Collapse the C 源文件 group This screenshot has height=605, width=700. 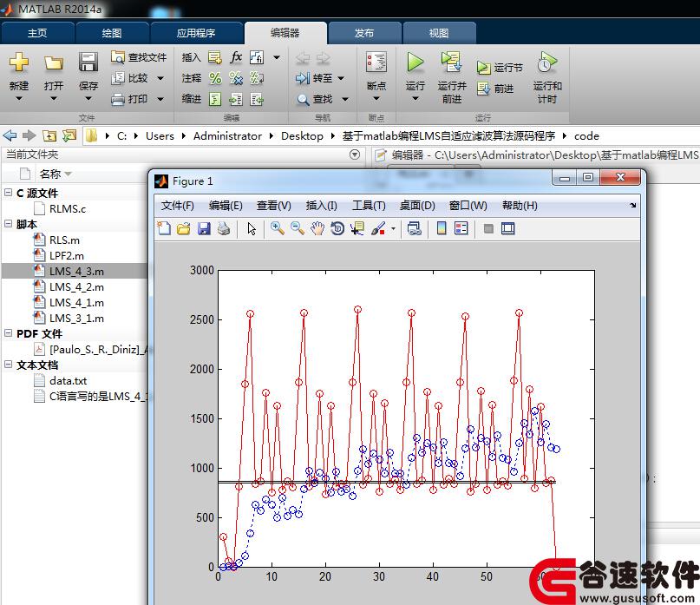[8, 193]
